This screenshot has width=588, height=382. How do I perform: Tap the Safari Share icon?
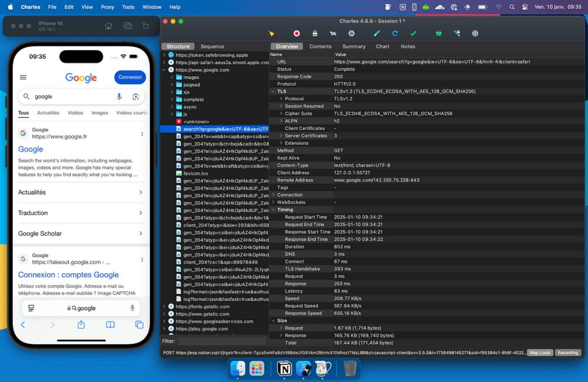pos(81,324)
